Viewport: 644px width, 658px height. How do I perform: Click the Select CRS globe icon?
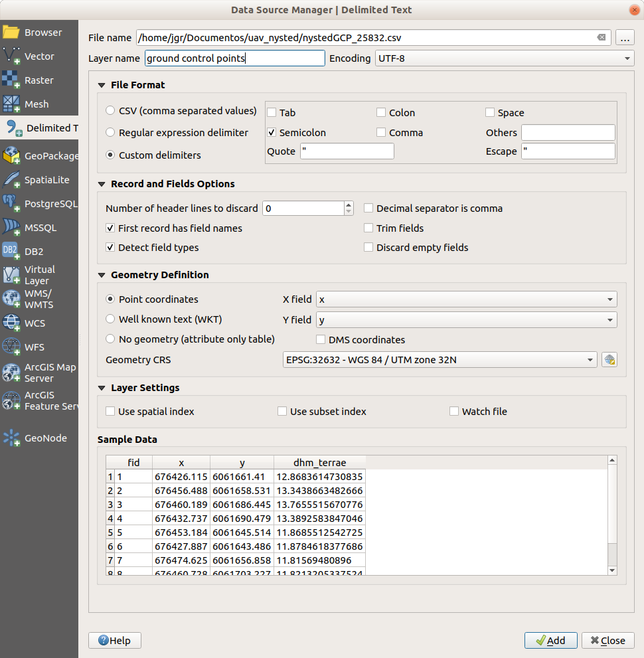(609, 360)
